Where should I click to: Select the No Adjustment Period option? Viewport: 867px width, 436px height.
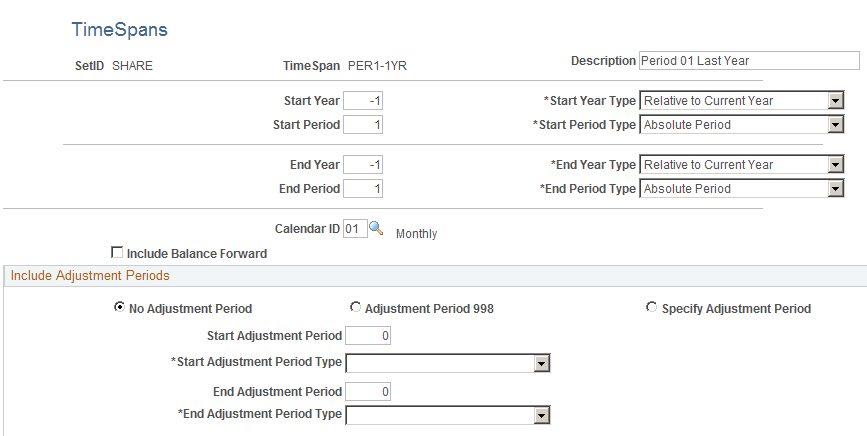point(120,308)
